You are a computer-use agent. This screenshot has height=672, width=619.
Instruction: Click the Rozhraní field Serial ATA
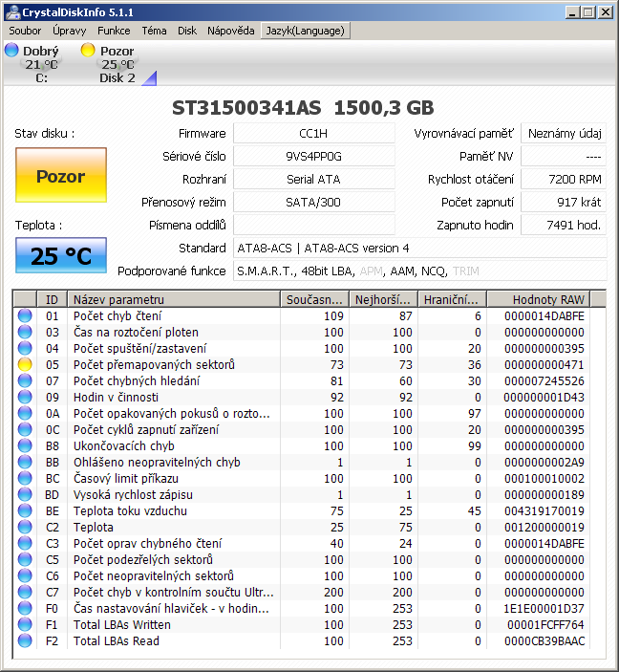(x=313, y=179)
